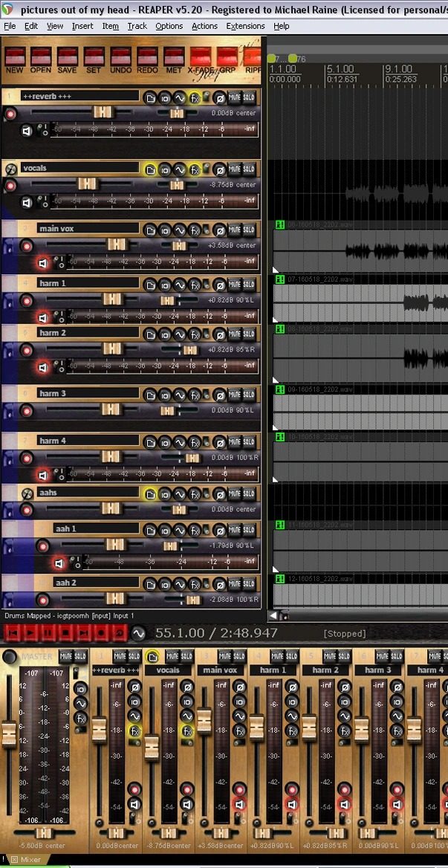Open the Extensions menu

pos(246,26)
